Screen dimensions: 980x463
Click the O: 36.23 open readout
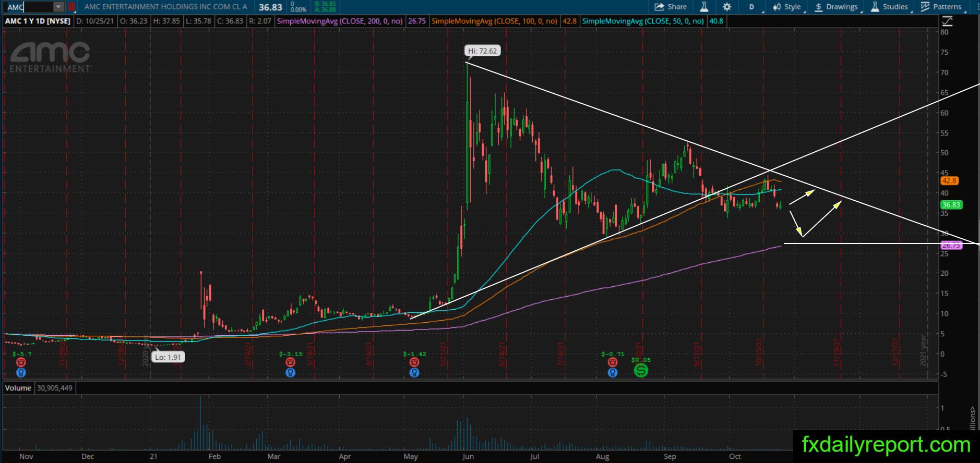(x=134, y=21)
